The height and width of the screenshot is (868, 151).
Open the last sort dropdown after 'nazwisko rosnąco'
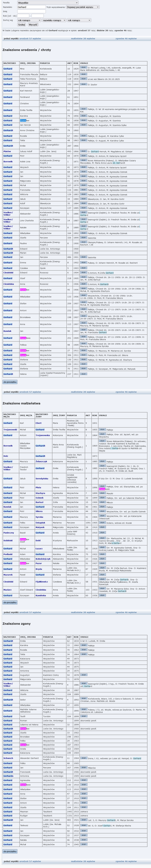(79, 20)
